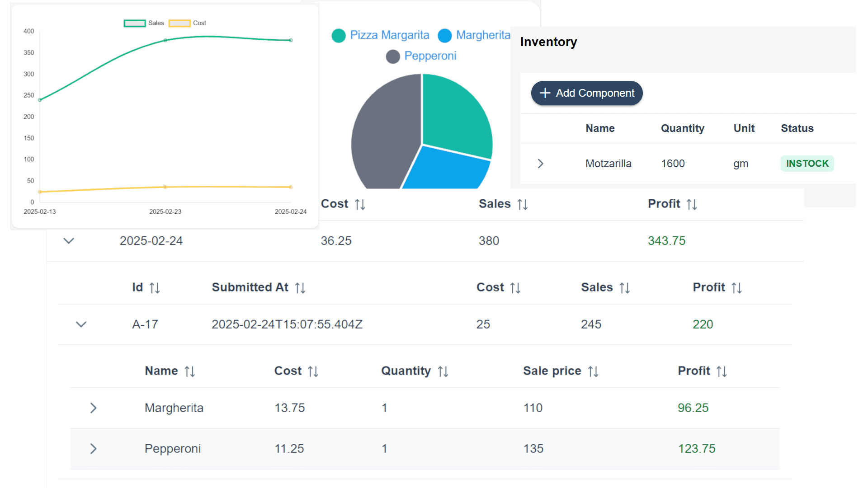Sort items table by Profit icon
Screen dimensions: 868x488
coord(722,371)
